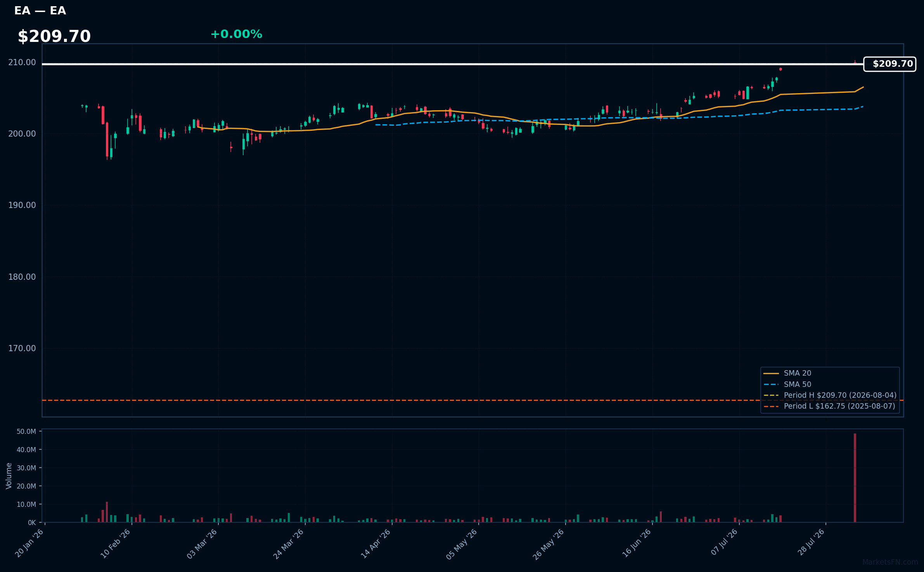Click the 210.00 price axis label
Viewport: 924px width, 572px height.
click(22, 62)
